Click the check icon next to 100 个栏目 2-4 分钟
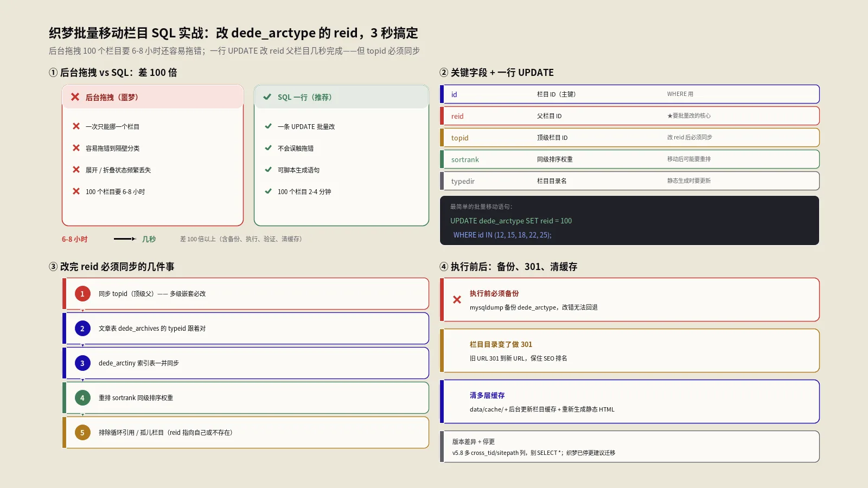Screen dimensions: 868x488 pos(268,191)
